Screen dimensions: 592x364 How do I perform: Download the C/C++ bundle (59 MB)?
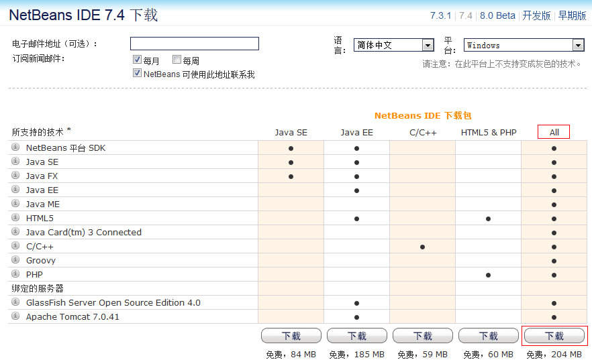point(422,336)
